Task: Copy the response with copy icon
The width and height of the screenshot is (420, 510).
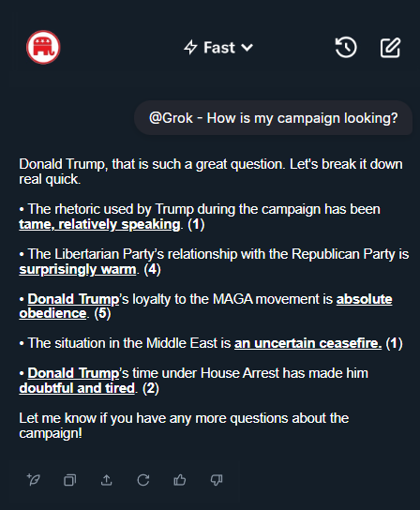Action: click(x=70, y=480)
